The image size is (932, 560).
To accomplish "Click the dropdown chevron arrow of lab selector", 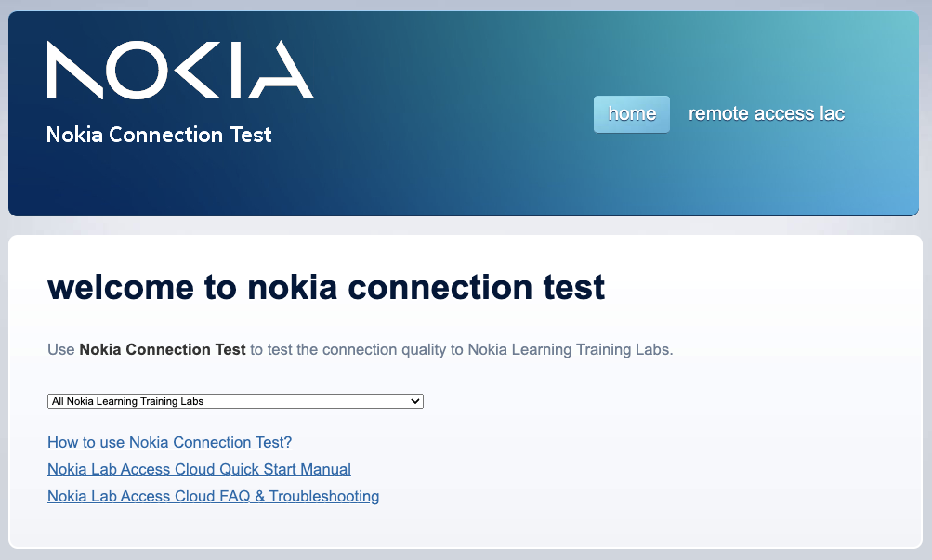I will tap(414, 401).
